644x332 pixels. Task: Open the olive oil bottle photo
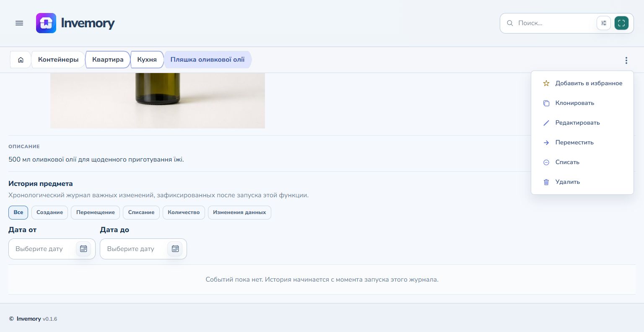pyautogui.click(x=158, y=101)
